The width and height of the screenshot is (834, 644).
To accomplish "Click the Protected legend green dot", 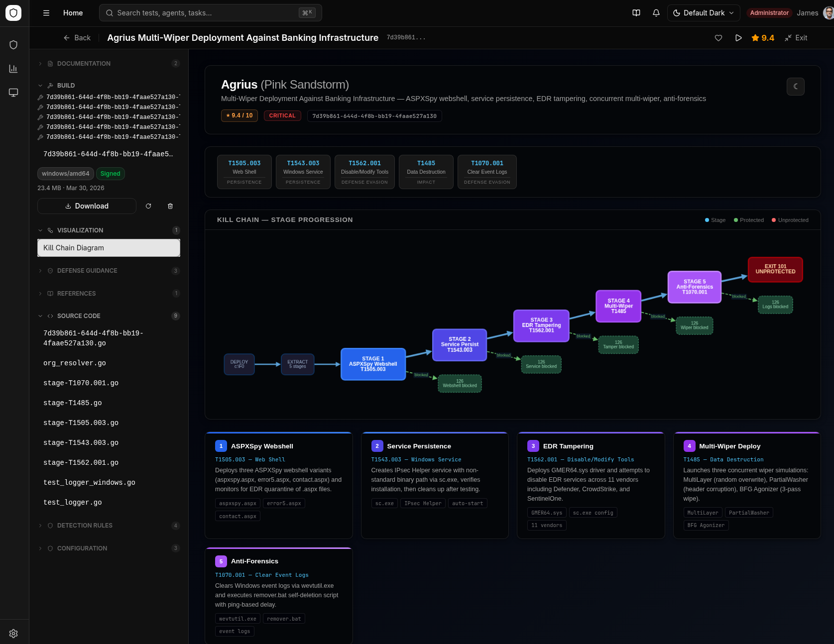I will click(x=736, y=220).
